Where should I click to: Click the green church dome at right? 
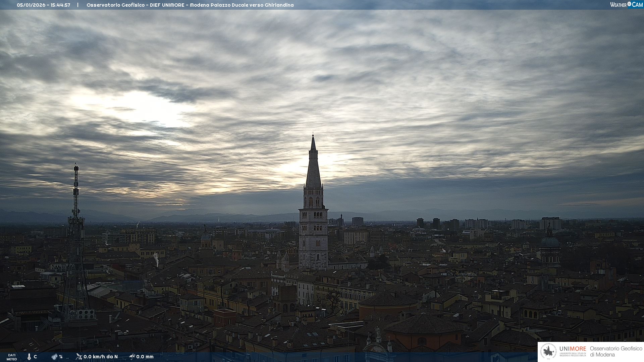pos(550,242)
